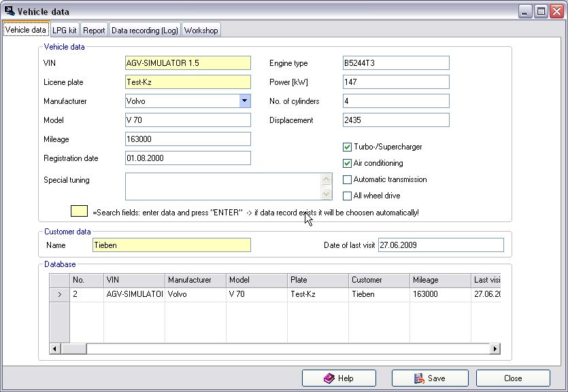The height and width of the screenshot is (392, 568).
Task: Close the window with the red X
Action: (x=556, y=12)
